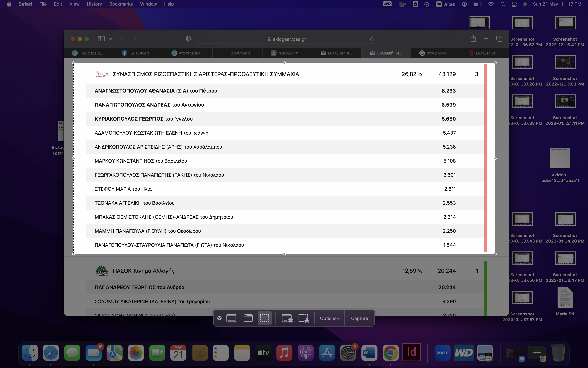Open the View menu
This screenshot has width=588, height=368.
74,4
